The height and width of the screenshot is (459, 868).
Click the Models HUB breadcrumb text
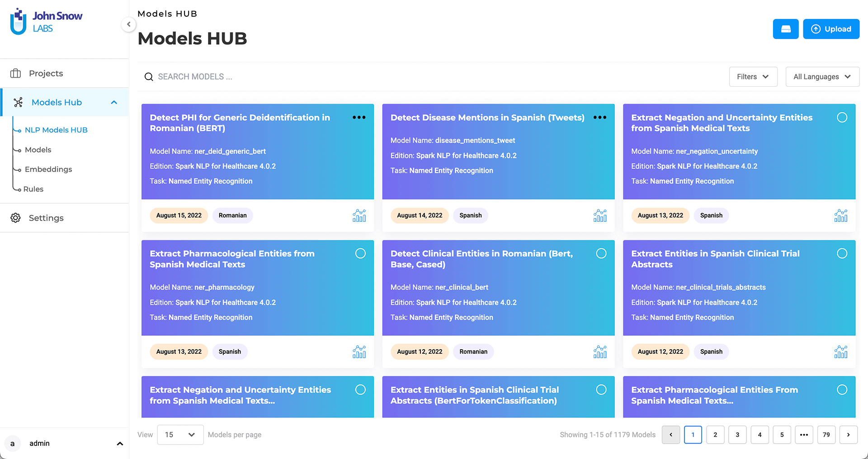pyautogui.click(x=167, y=14)
